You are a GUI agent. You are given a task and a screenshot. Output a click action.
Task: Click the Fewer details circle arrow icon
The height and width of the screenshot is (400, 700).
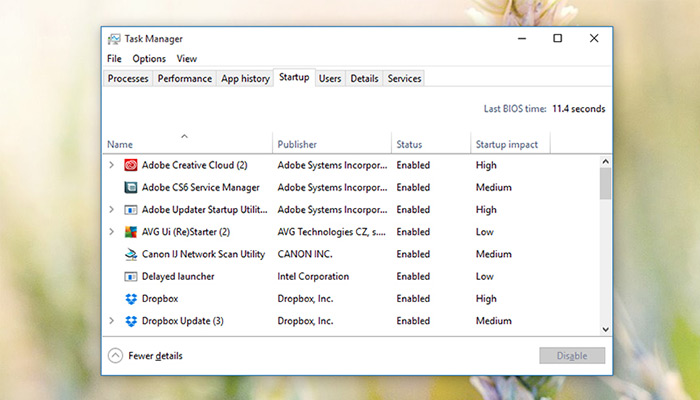[x=115, y=356]
